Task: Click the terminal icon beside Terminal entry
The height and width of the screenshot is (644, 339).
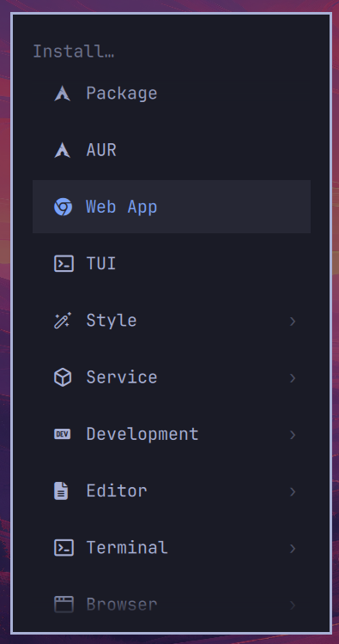Action: 64,547
